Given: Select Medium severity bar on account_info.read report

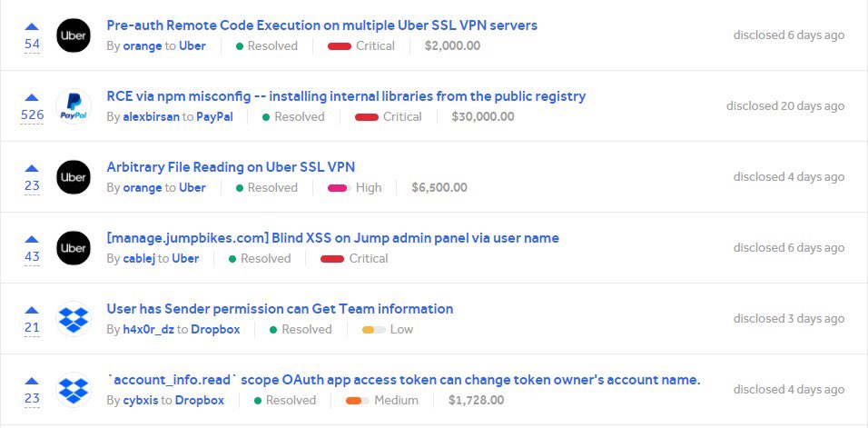Looking at the screenshot, I should coord(358,401).
